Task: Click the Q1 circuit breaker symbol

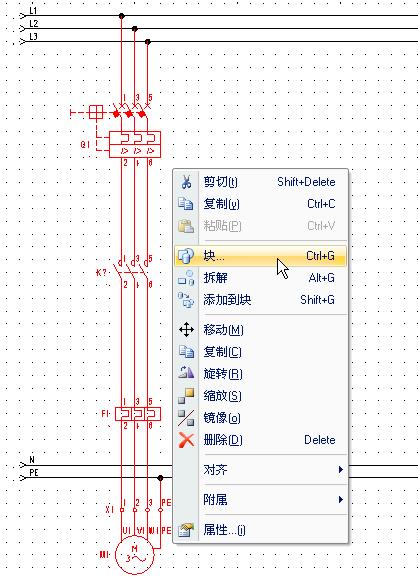Action: pos(135,144)
